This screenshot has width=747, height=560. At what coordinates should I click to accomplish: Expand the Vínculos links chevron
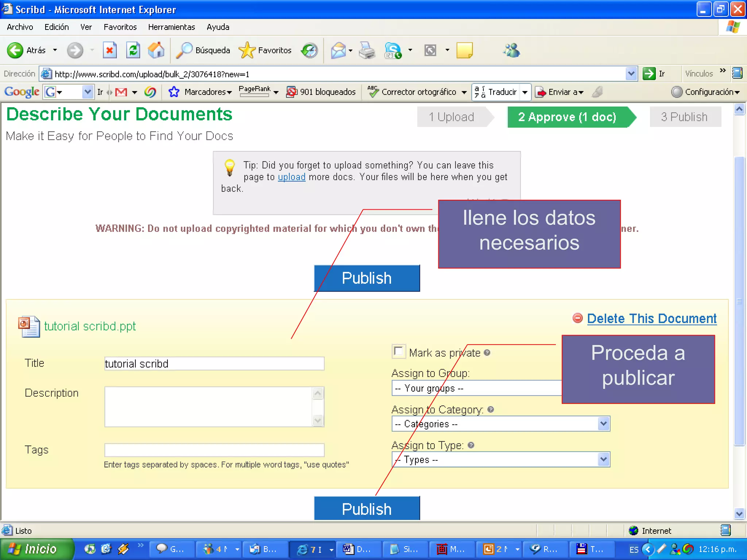pyautogui.click(x=723, y=70)
